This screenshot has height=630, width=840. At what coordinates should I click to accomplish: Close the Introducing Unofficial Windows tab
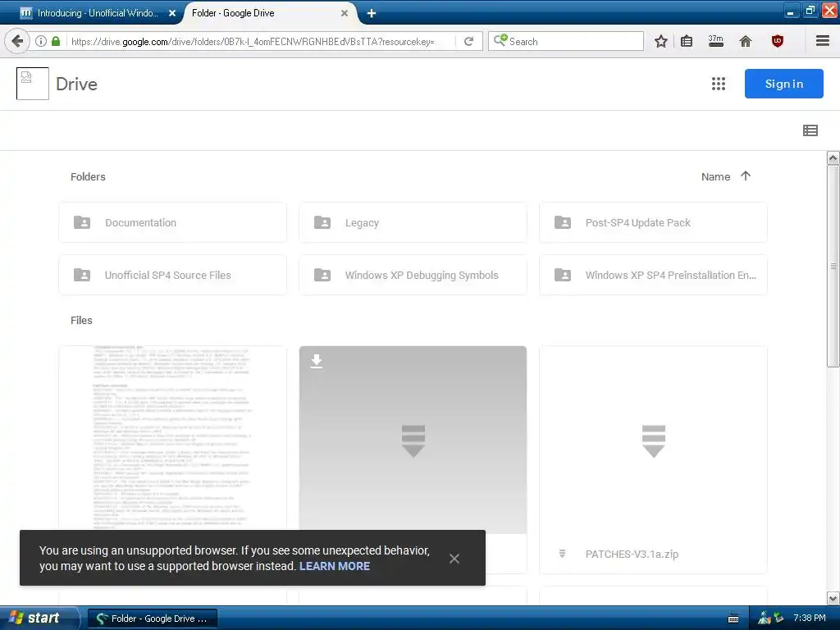coord(172,13)
